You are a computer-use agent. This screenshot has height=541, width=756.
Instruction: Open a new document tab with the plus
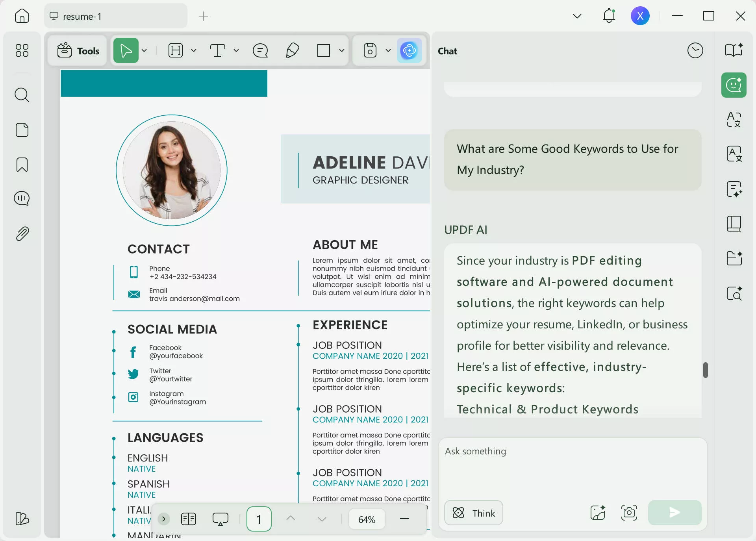(203, 16)
